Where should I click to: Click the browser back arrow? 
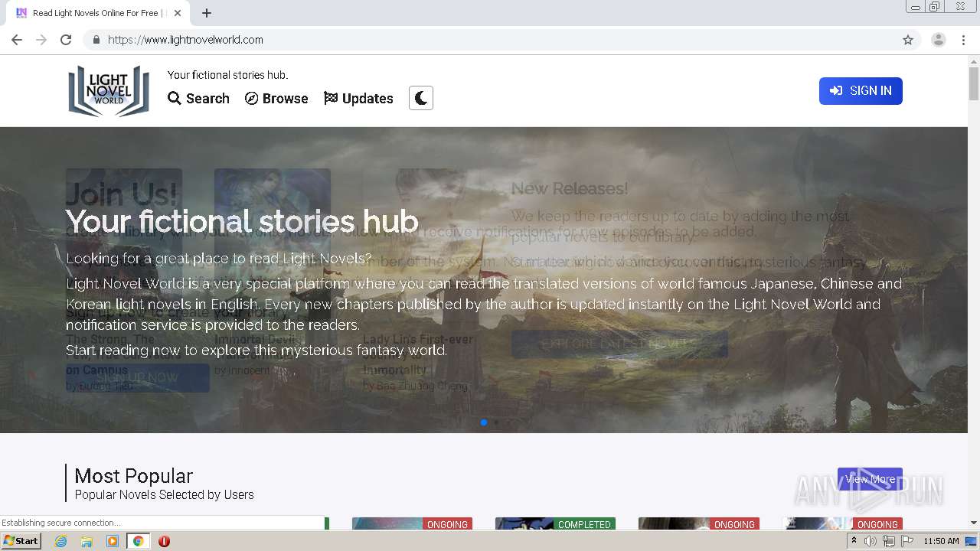[17, 40]
